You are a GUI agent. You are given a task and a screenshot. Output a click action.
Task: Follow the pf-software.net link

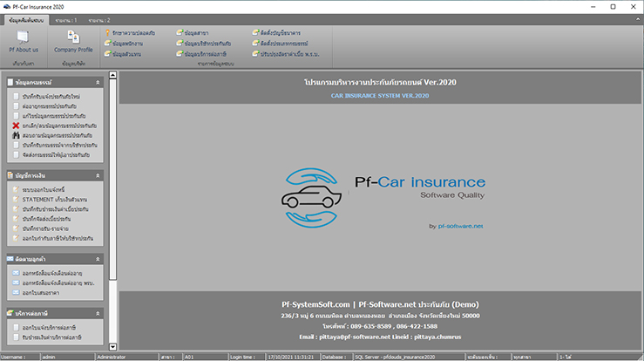pyautogui.click(x=460, y=226)
